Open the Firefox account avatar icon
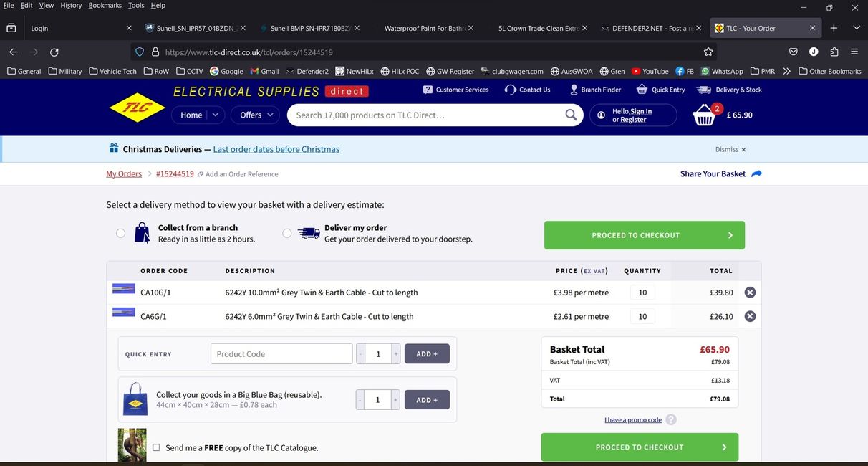The height and width of the screenshot is (466, 868). 814,52
